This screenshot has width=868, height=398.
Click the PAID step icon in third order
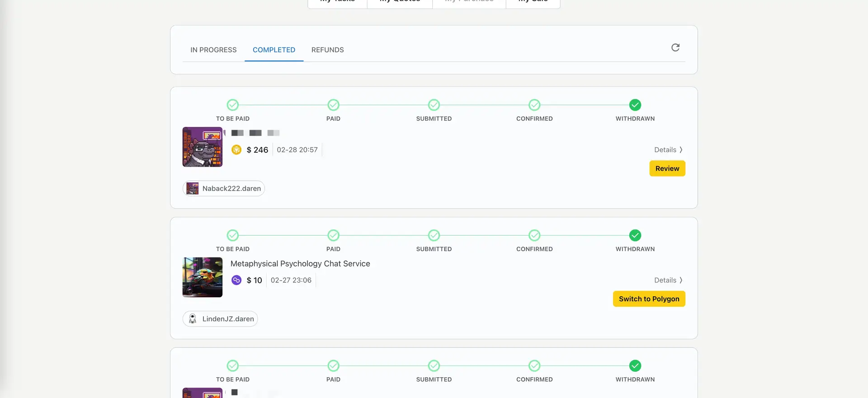click(x=333, y=365)
